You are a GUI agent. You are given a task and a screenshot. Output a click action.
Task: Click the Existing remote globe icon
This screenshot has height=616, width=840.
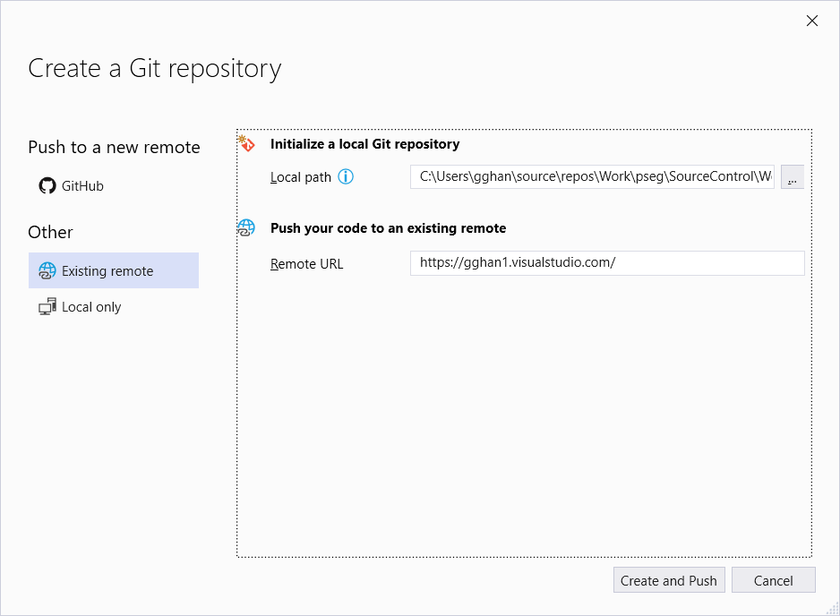tap(47, 271)
